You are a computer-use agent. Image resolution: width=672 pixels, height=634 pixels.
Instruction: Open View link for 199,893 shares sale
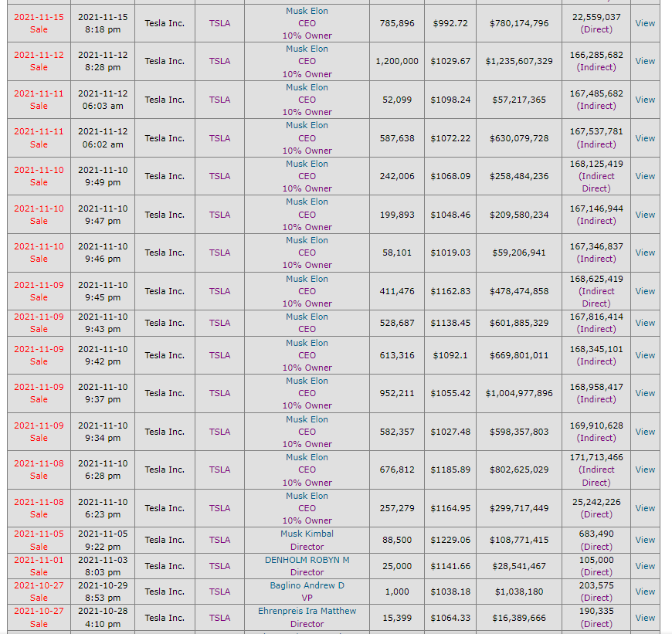[x=645, y=215]
